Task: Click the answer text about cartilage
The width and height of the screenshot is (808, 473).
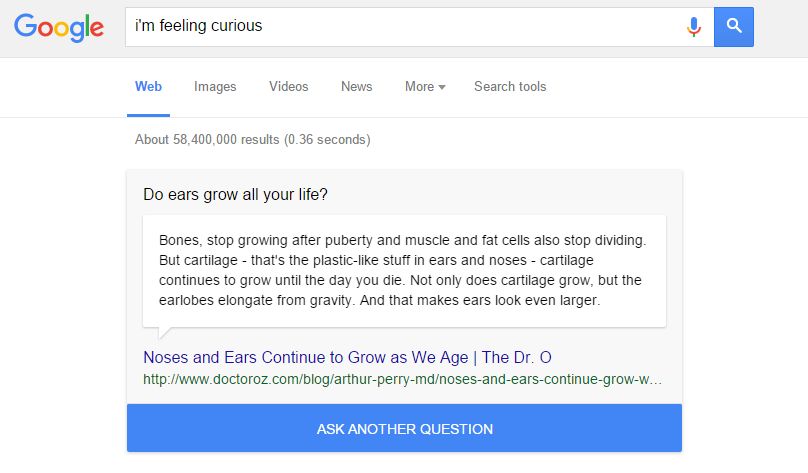Action: click(x=402, y=270)
